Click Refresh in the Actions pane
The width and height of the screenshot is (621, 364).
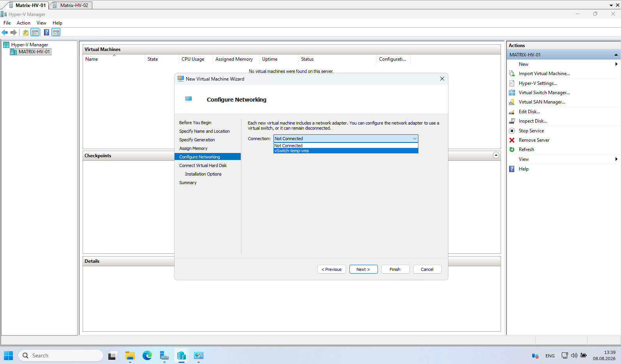[526, 149]
